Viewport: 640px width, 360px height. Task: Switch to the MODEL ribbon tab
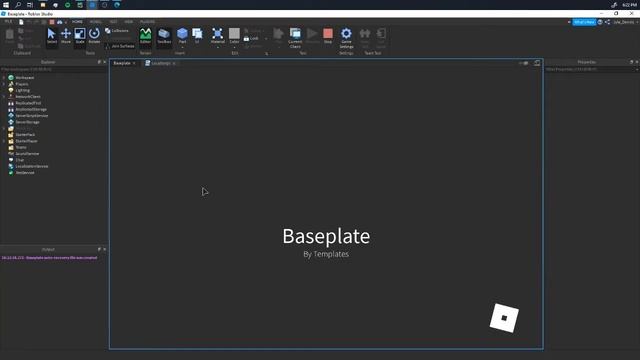(96, 22)
